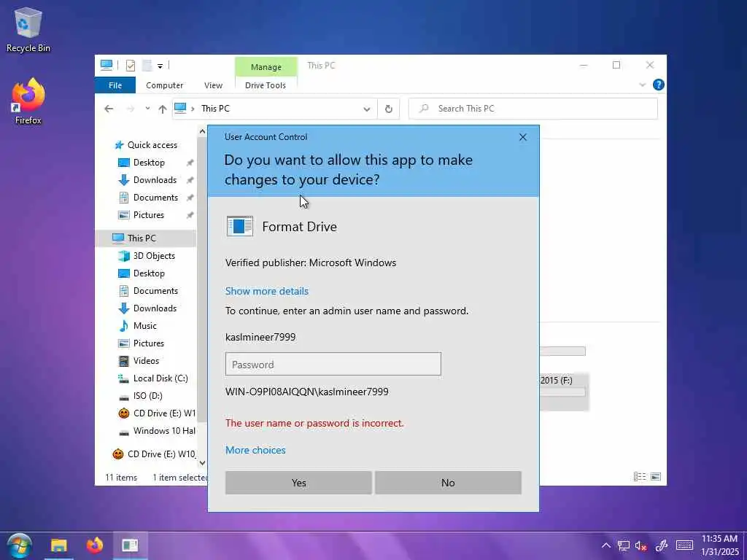Select the Manage contextual tab
This screenshot has height=560, width=747.
click(266, 67)
